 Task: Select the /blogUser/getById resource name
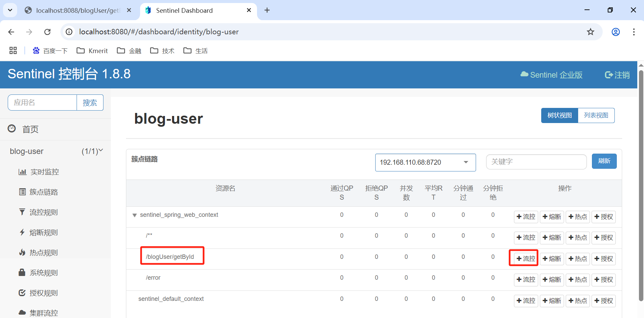[170, 257]
